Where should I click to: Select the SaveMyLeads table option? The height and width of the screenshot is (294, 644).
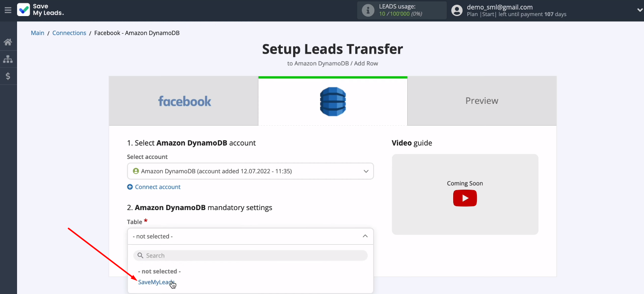tap(156, 282)
